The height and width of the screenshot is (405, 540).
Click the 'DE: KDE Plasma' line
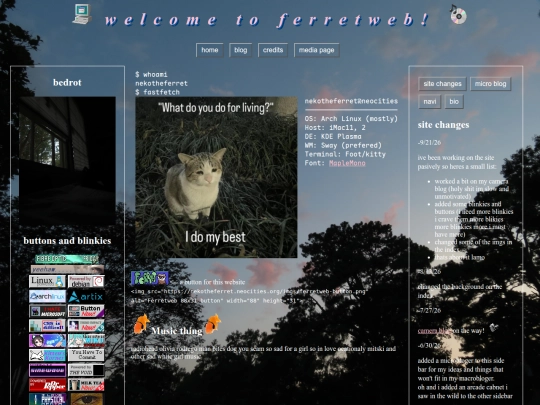coord(333,136)
